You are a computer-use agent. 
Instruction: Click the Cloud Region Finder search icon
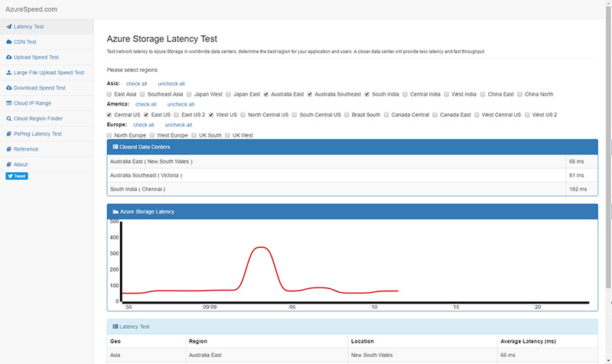click(x=8, y=119)
